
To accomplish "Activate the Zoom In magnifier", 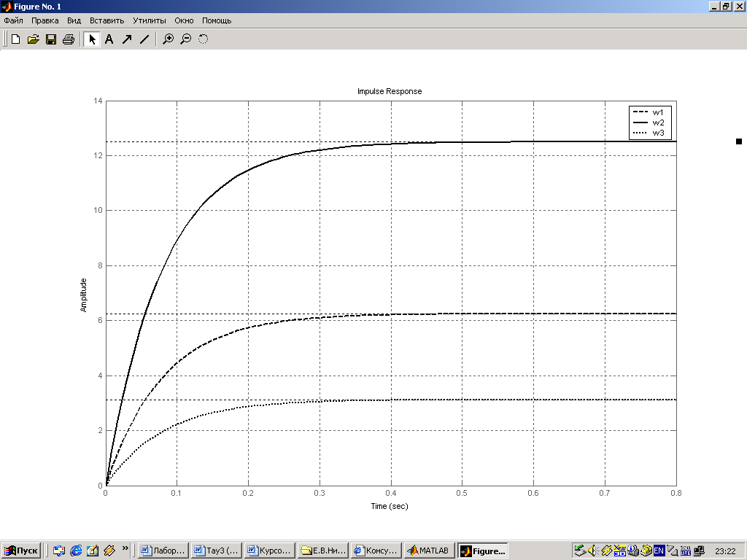I will pyautogui.click(x=169, y=39).
